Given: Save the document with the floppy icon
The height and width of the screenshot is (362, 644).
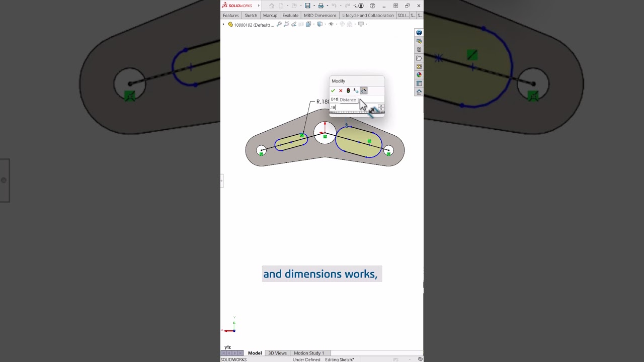Looking at the screenshot, I should (307, 6).
